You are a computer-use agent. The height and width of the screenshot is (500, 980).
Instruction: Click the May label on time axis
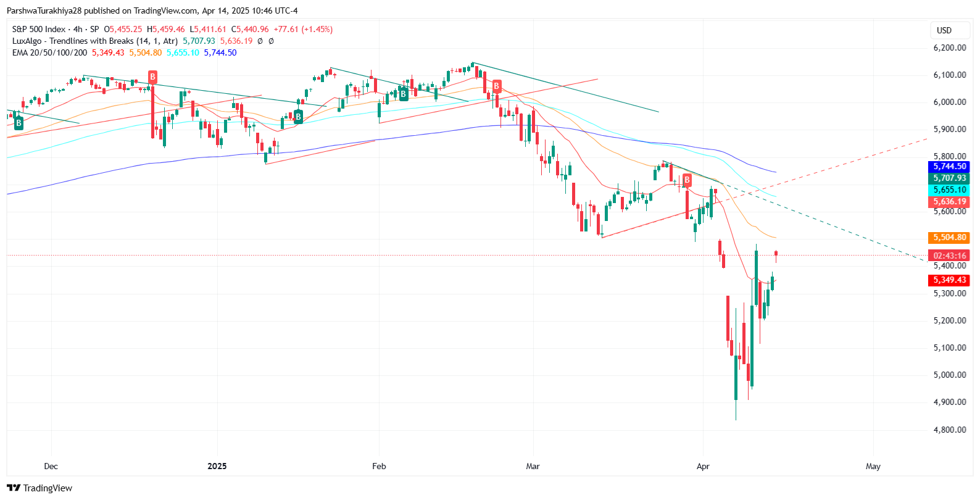pyautogui.click(x=873, y=467)
